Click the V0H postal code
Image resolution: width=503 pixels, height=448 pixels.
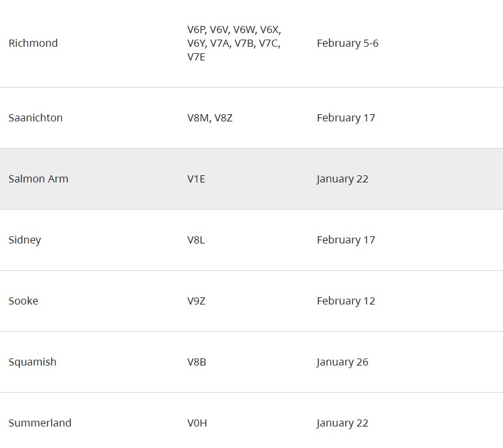[x=198, y=423]
